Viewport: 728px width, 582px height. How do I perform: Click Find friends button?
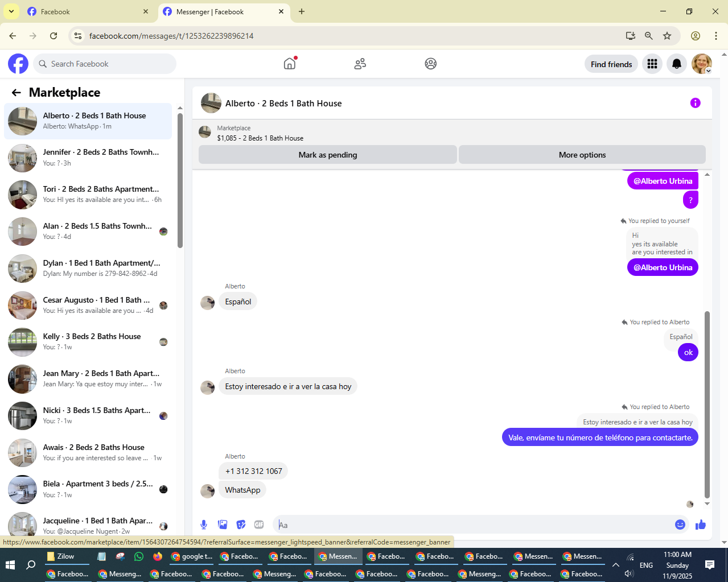[x=611, y=64]
